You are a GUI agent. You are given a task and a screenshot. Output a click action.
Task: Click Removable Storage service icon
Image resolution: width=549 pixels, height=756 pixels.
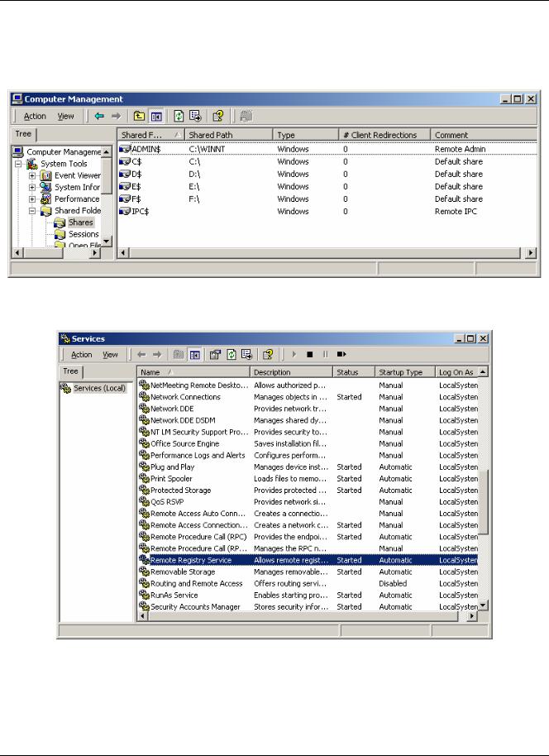point(144,572)
